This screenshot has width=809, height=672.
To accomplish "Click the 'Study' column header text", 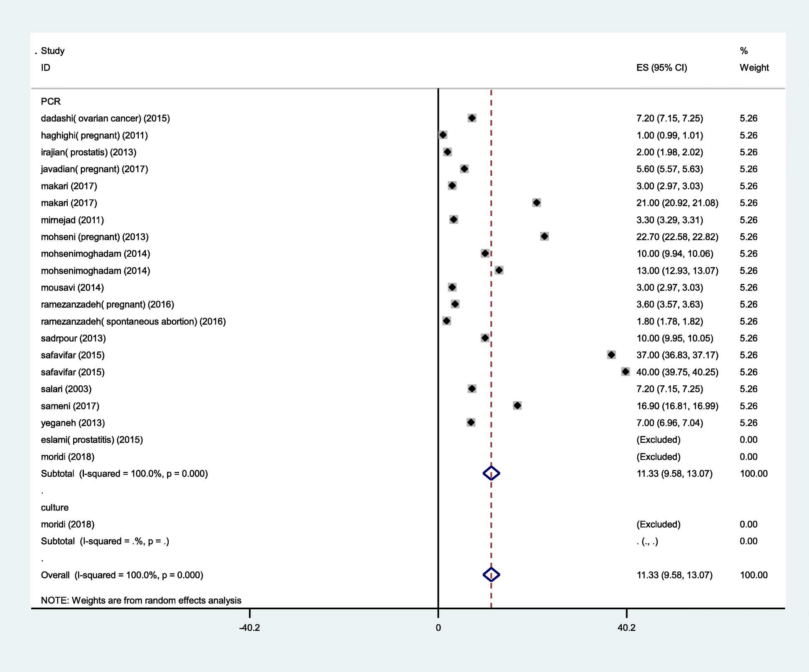I will tap(53, 51).
